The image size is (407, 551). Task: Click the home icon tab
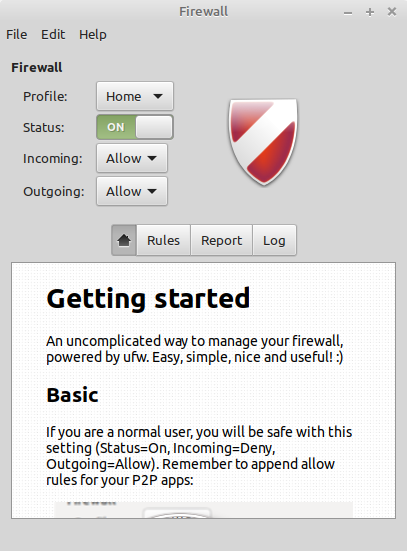pos(124,240)
